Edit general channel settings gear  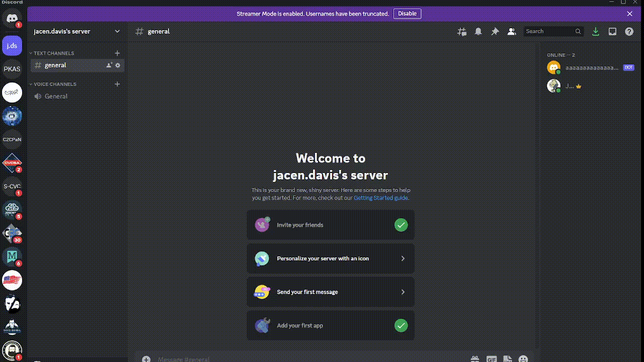click(118, 65)
